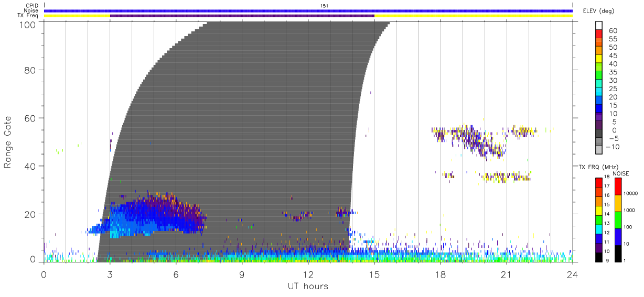The height and width of the screenshot is (297, 644).
Task: Click the ELEV color bar label '60'
Action: tap(612, 30)
